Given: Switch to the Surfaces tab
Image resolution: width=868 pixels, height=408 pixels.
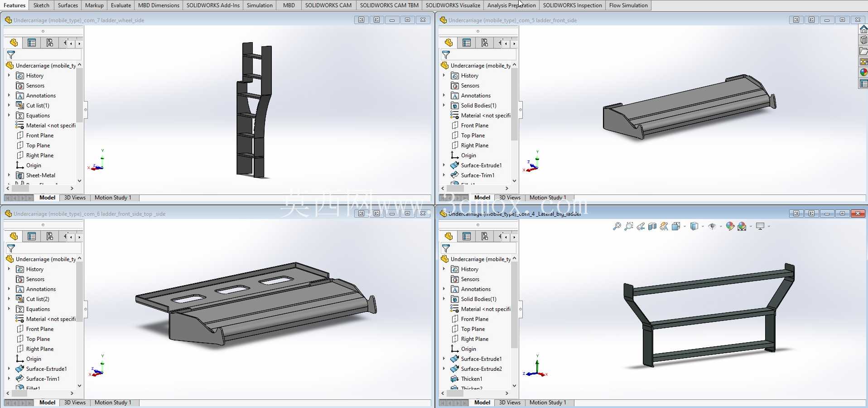Looking at the screenshot, I should (68, 5).
